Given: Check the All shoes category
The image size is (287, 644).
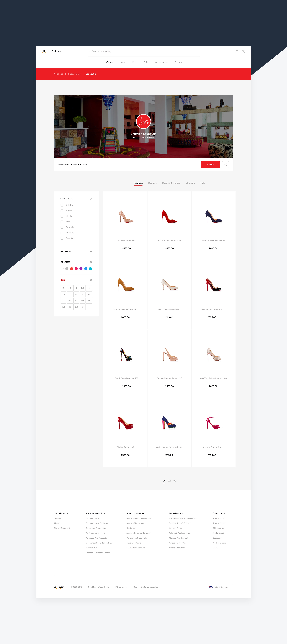Looking at the screenshot, I should point(62,205).
